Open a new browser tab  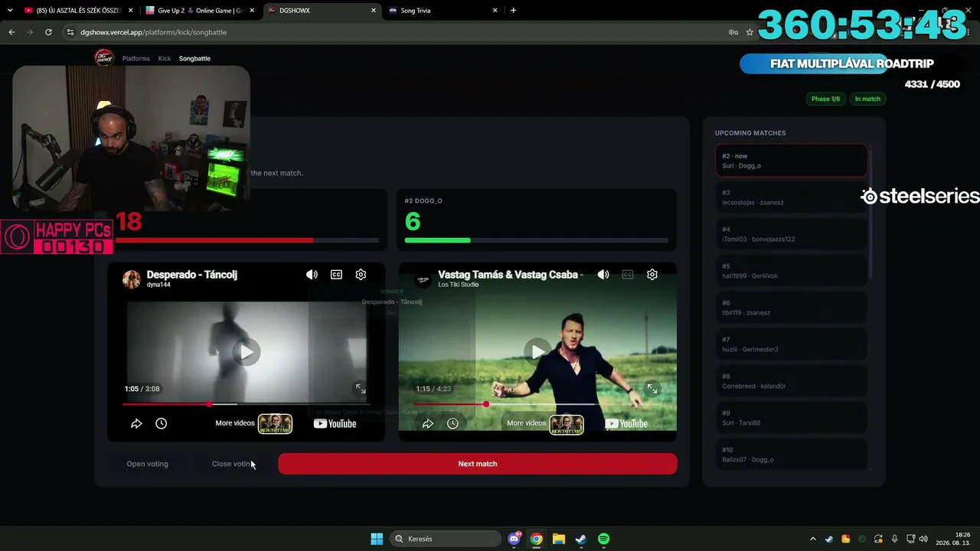coord(513,11)
